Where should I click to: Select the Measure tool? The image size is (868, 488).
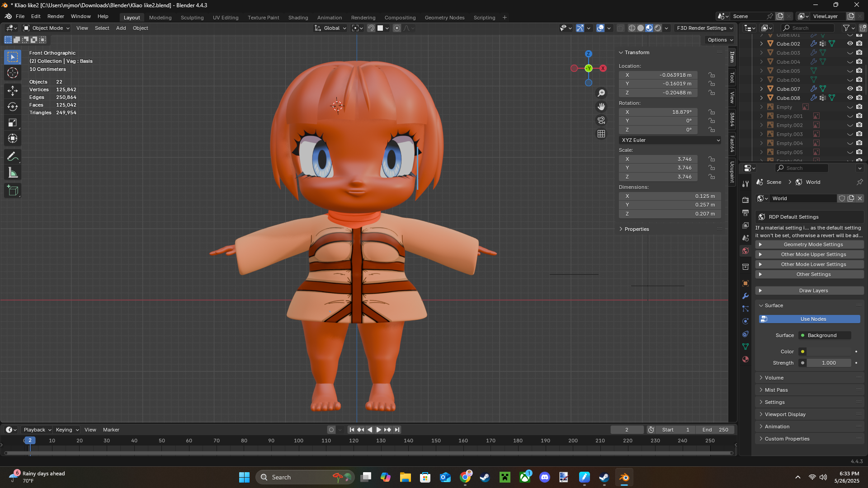click(13, 173)
